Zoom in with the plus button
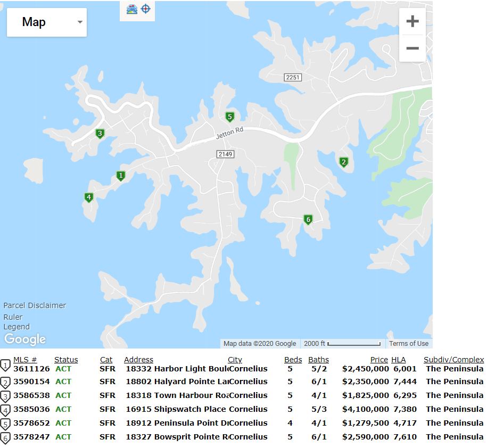Viewport: 495px width, 448px height. (x=412, y=21)
